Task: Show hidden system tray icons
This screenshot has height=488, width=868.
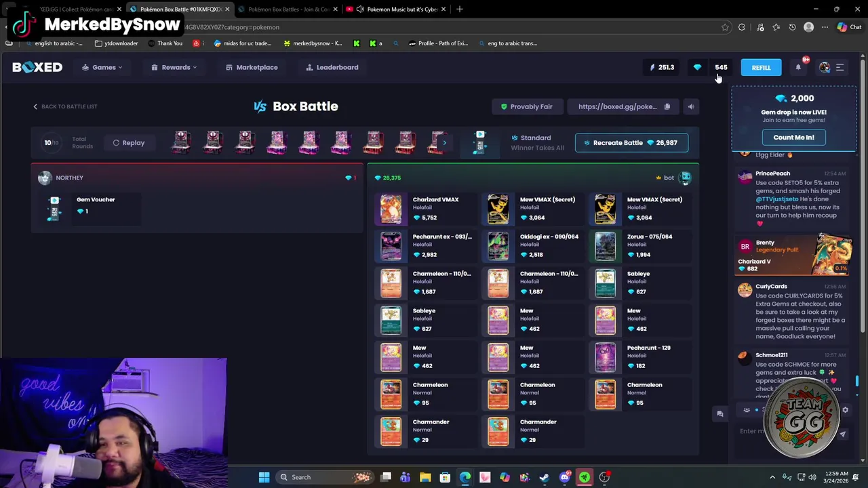Action: click(772, 477)
